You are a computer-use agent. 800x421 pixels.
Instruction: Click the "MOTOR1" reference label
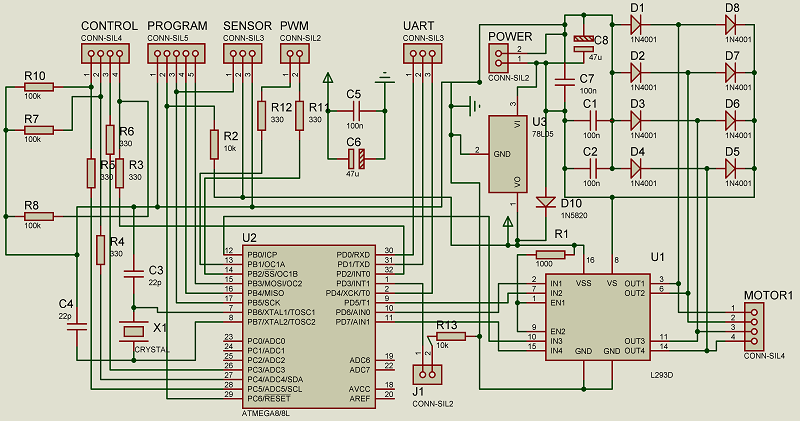[769, 295]
